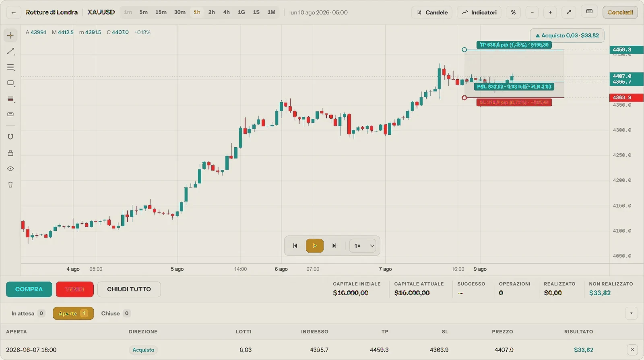Select the crosshair cursor tool

(x=10, y=35)
